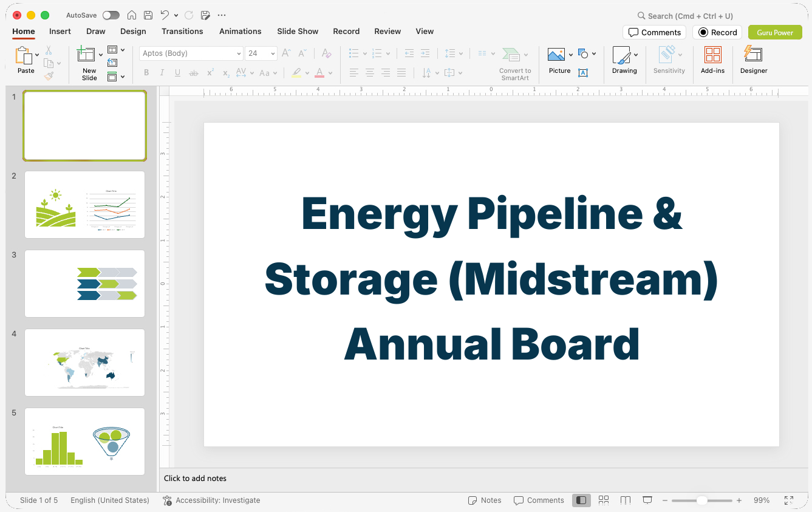
Task: Expand Paste options arrow
Action: point(38,55)
